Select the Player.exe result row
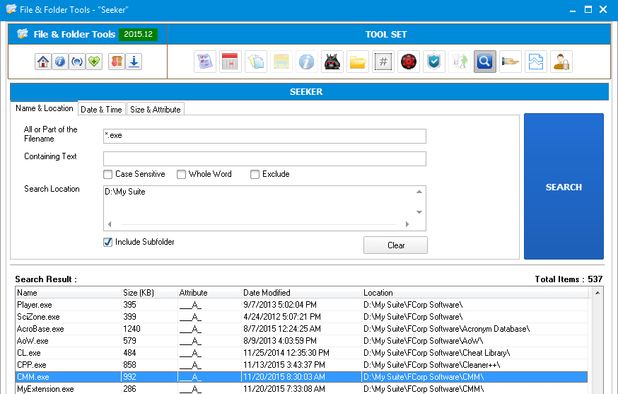Image resolution: width=618 pixels, height=394 pixels. point(302,305)
